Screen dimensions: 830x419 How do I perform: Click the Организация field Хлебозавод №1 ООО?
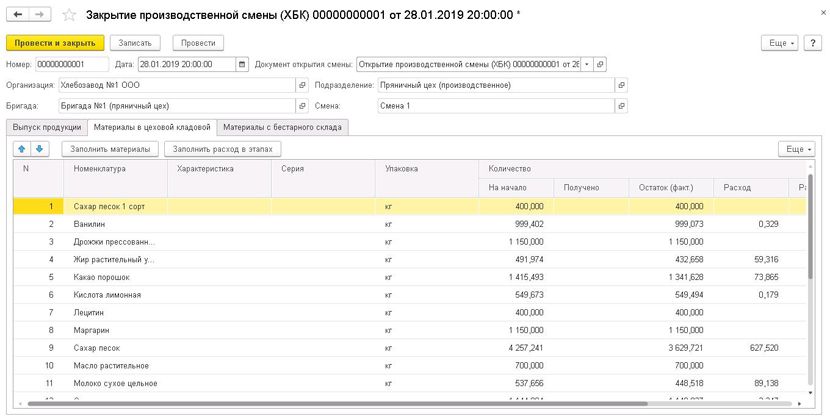click(x=177, y=85)
